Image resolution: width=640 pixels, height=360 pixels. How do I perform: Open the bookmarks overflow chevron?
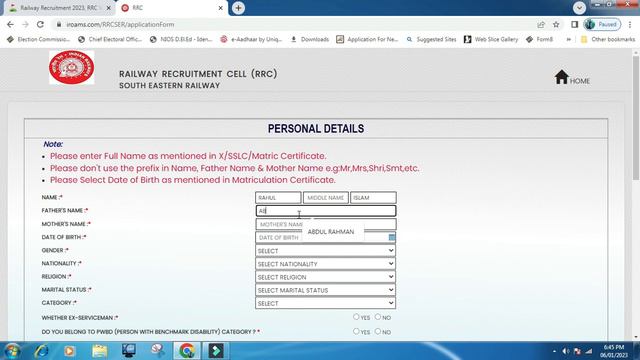(568, 39)
